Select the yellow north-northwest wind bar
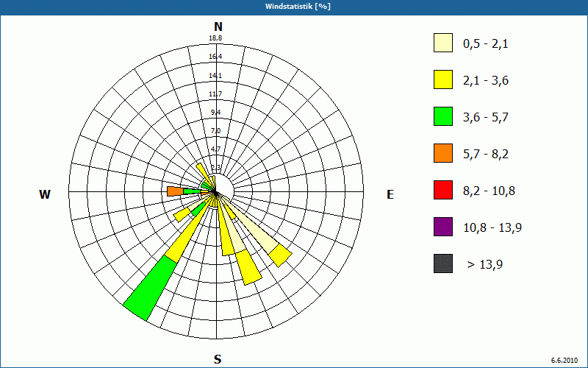This screenshot has width=588, height=368. click(x=205, y=173)
